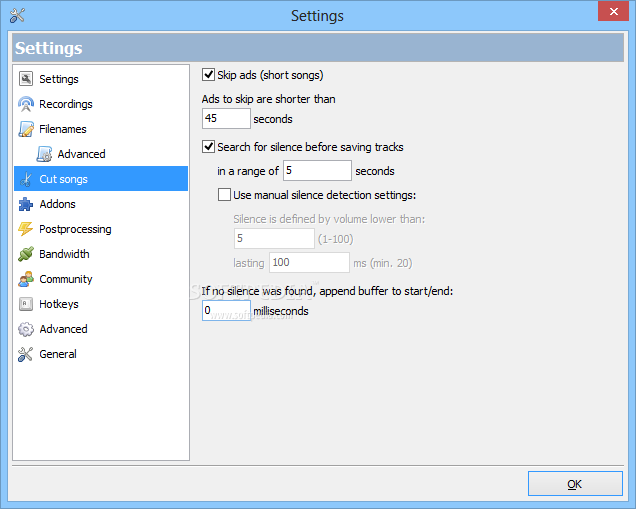Screen dimensions: 636x509
Task: Open the General settings page
Action: [x=57, y=354]
